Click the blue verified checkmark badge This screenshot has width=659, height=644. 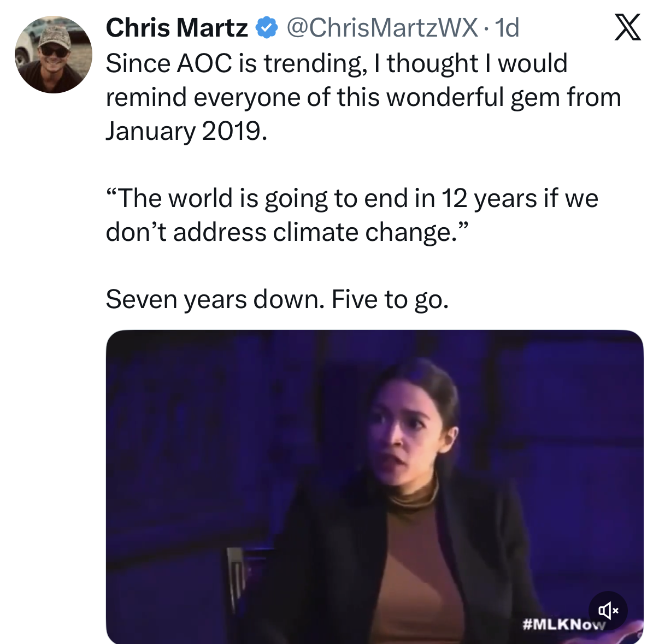[x=267, y=28]
